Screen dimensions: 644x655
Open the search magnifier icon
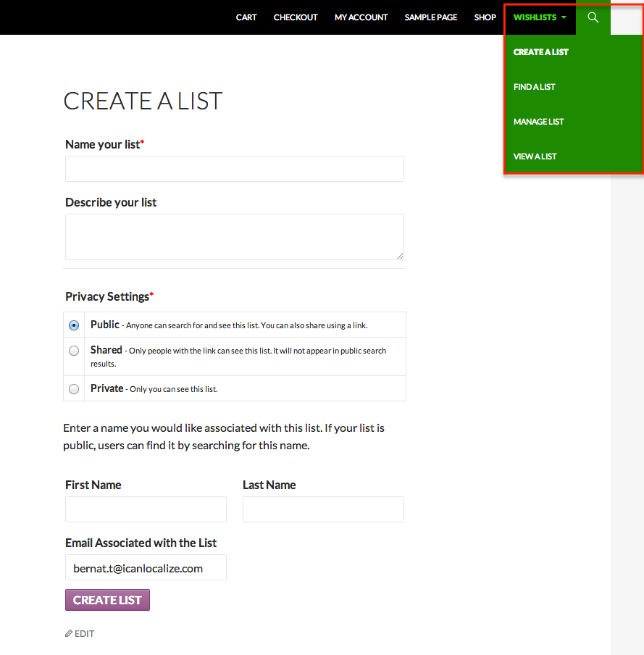(593, 17)
